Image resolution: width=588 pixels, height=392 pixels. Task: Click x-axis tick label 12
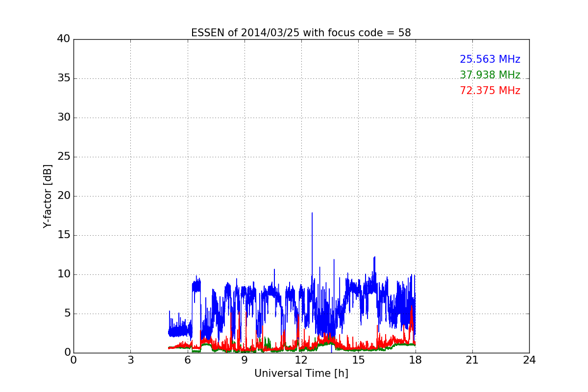click(301, 360)
